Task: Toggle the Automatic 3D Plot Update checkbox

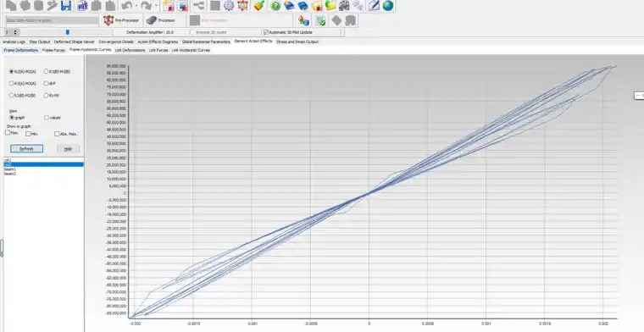Action: 266,32
